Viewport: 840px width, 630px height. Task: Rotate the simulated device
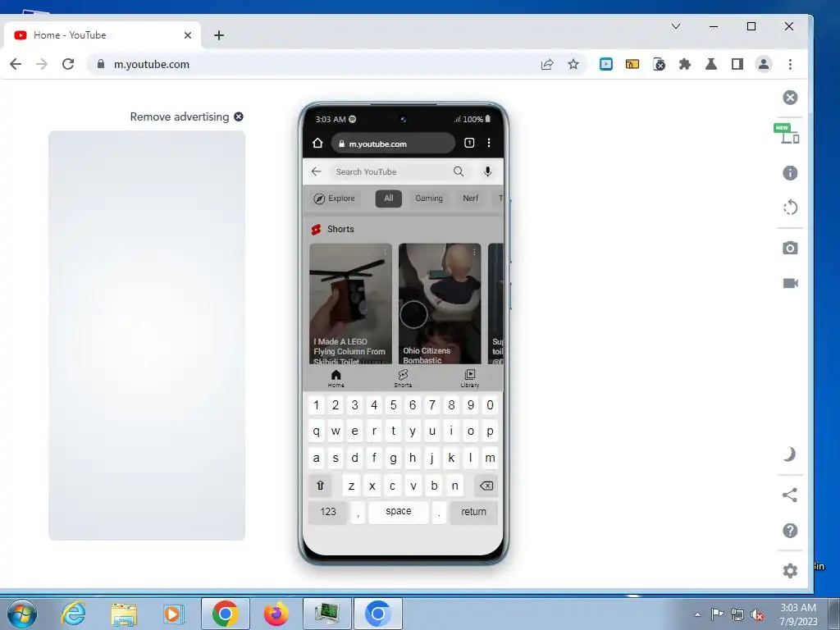point(790,208)
